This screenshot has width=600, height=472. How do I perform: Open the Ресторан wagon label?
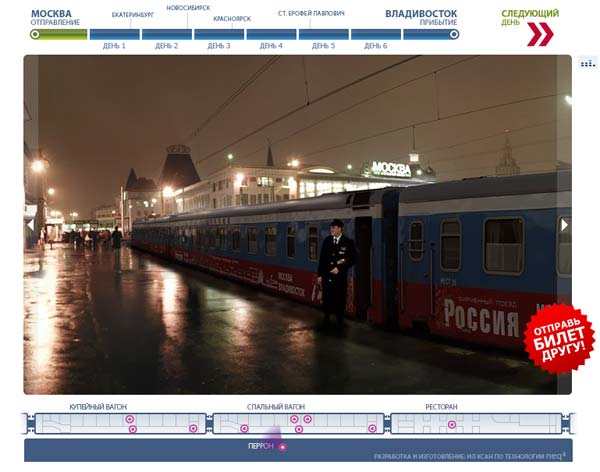441,407
